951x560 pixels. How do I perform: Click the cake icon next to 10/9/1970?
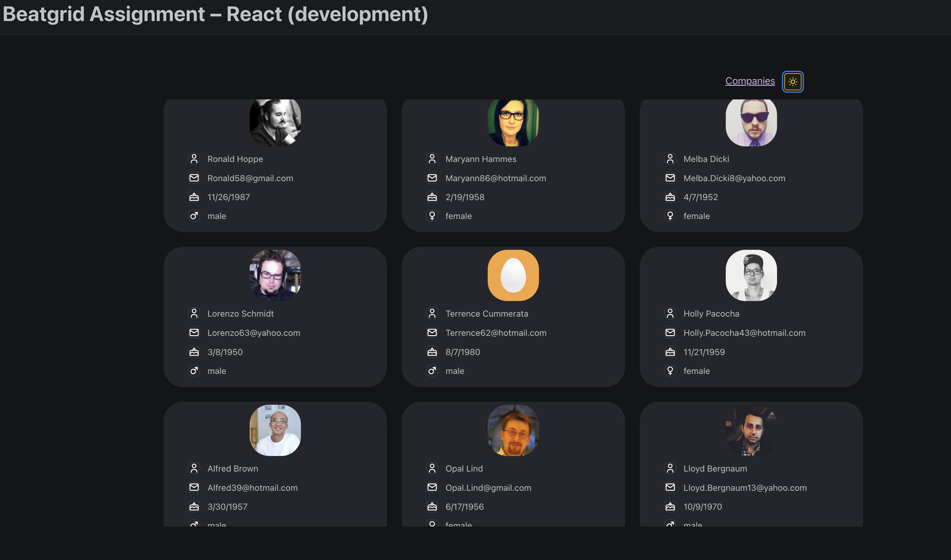click(x=670, y=506)
